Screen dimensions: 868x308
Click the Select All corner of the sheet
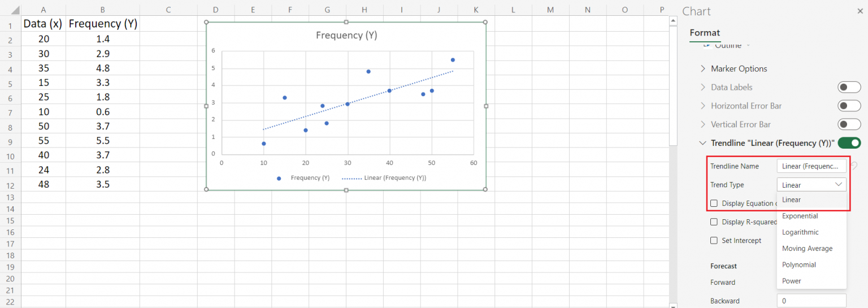10,10
